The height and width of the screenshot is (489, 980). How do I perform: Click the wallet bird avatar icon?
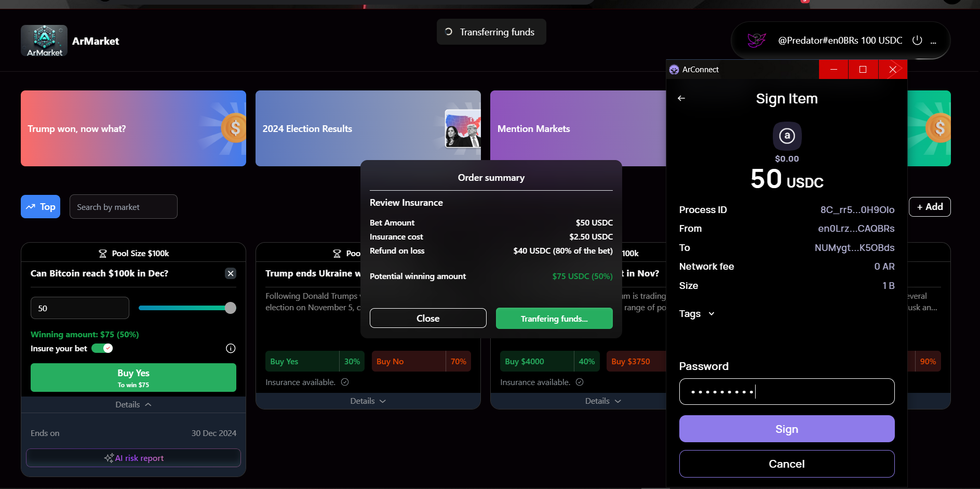[x=756, y=40]
